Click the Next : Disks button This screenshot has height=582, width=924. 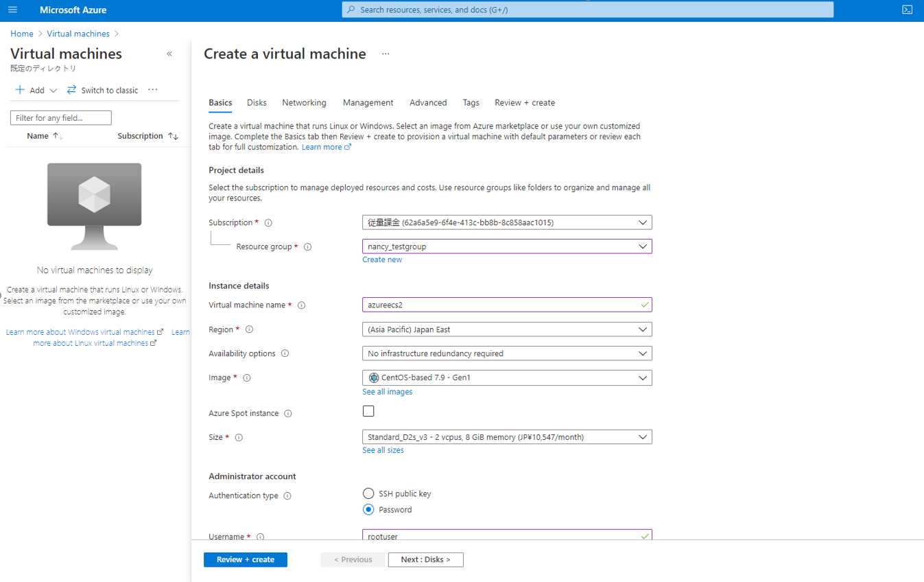425,559
